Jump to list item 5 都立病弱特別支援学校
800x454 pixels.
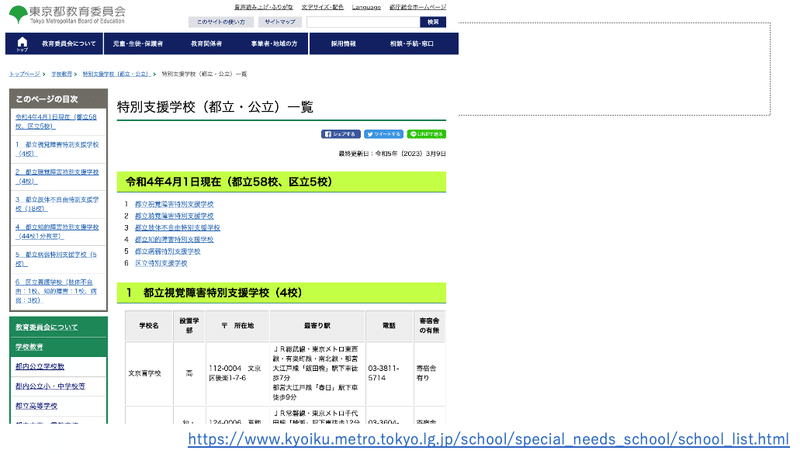tap(167, 251)
